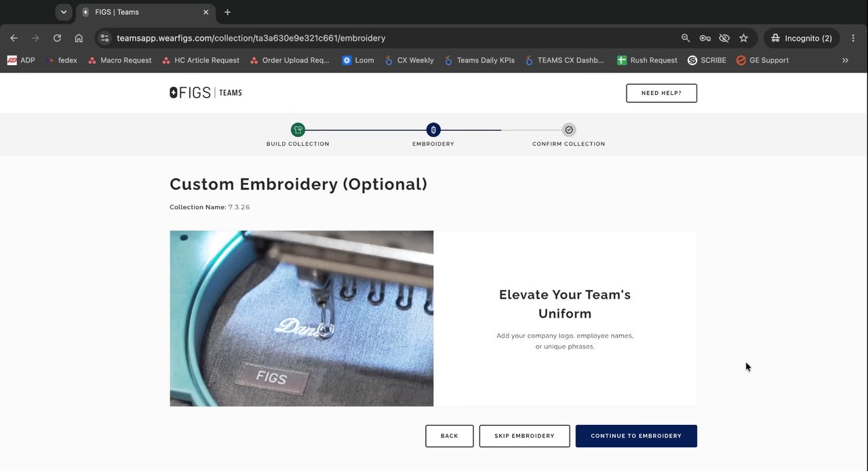This screenshot has width=868, height=471.
Task: Click SKIP EMBROIDERY button
Action: pos(524,436)
